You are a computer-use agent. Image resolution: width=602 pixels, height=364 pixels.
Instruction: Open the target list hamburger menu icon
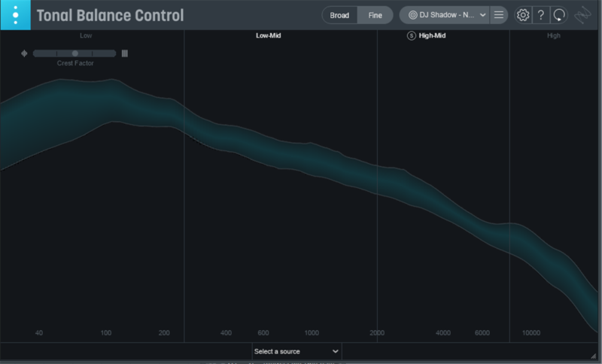click(x=498, y=15)
